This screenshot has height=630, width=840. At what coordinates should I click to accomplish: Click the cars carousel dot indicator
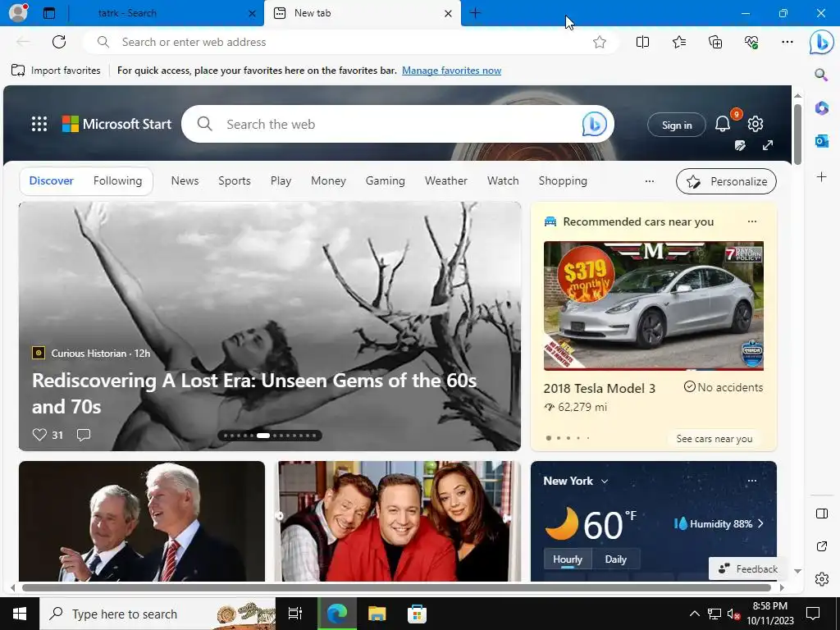[568, 438]
